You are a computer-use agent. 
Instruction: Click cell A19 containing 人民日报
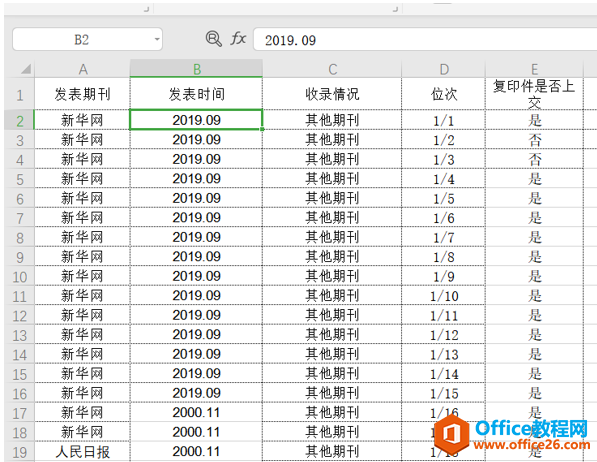[82, 452]
